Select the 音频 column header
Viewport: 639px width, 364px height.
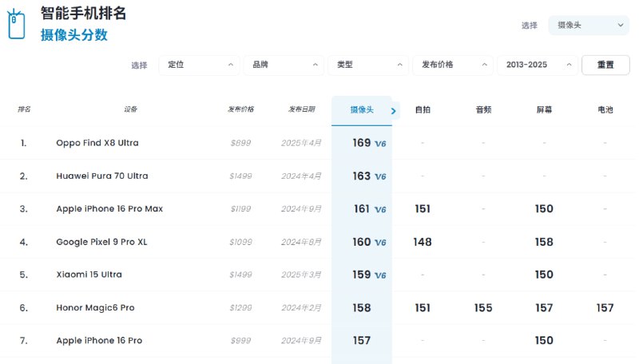(x=483, y=110)
